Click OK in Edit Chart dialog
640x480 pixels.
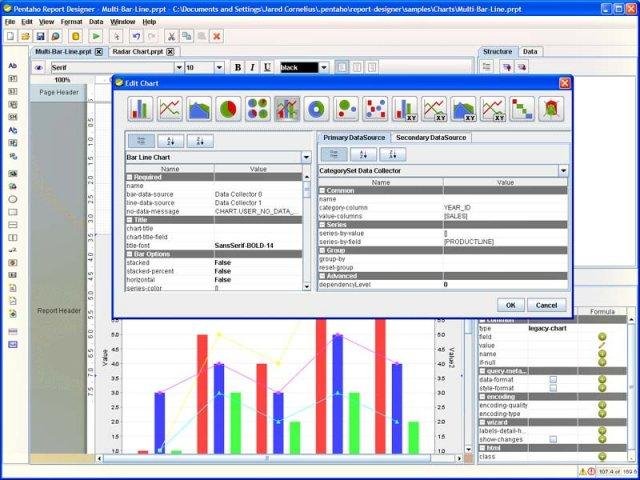[511, 305]
